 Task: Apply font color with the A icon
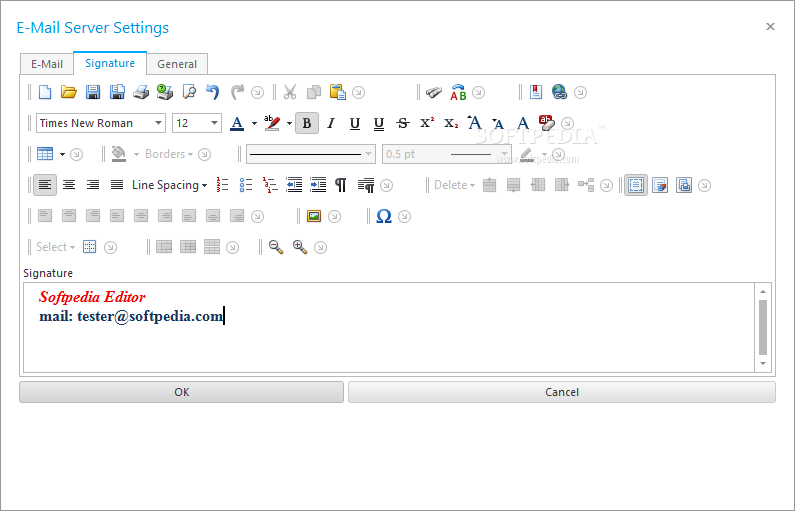tap(237, 123)
